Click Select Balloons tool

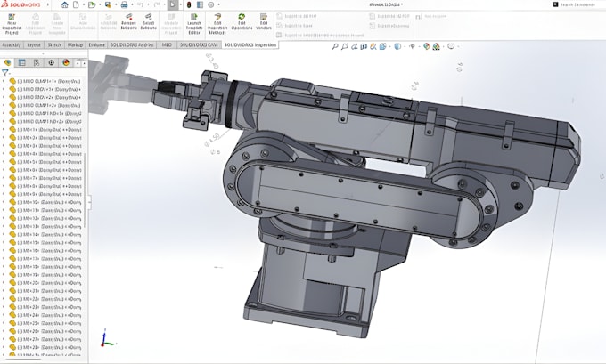pyautogui.click(x=149, y=22)
